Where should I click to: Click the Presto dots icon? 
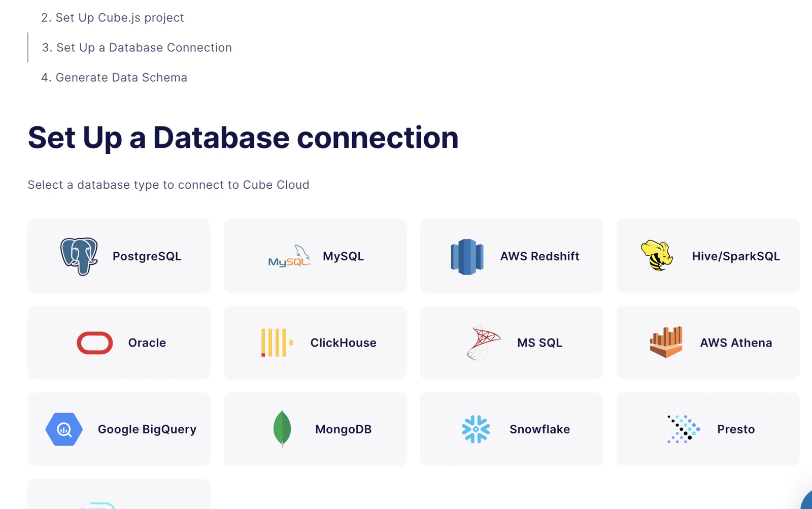click(x=683, y=429)
